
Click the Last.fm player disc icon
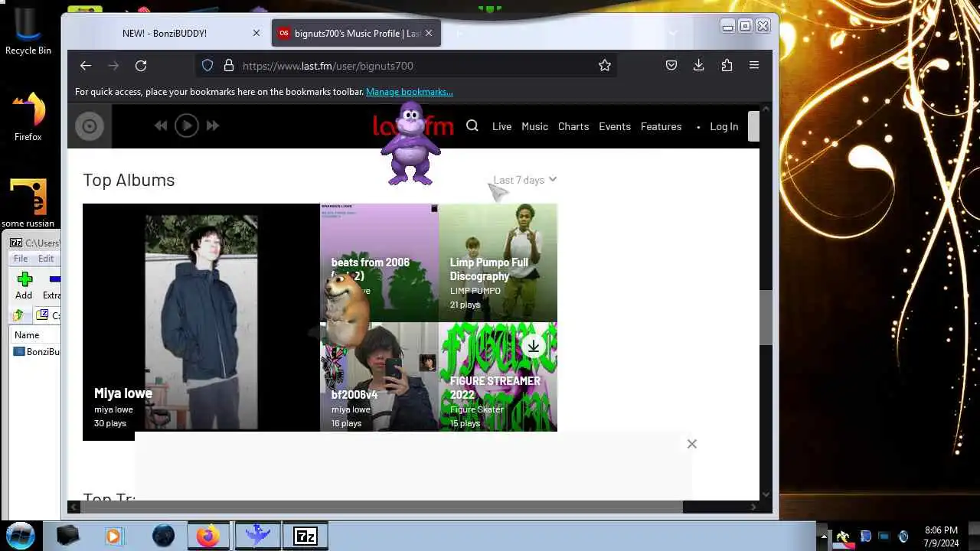point(90,126)
